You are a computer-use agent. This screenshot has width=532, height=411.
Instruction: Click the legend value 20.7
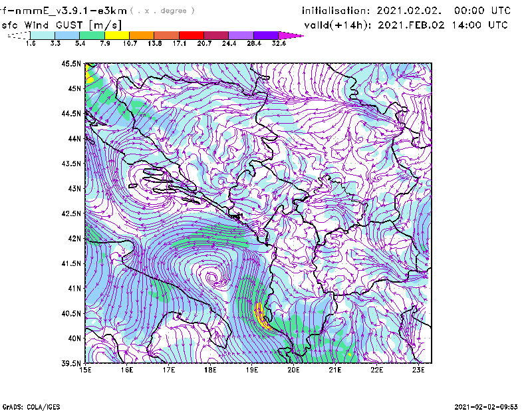click(204, 43)
